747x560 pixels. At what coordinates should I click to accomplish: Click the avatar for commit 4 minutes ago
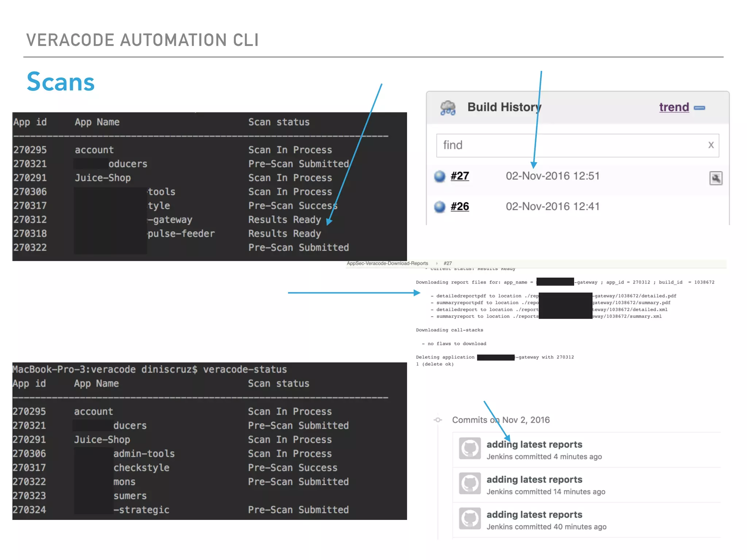pyautogui.click(x=470, y=448)
